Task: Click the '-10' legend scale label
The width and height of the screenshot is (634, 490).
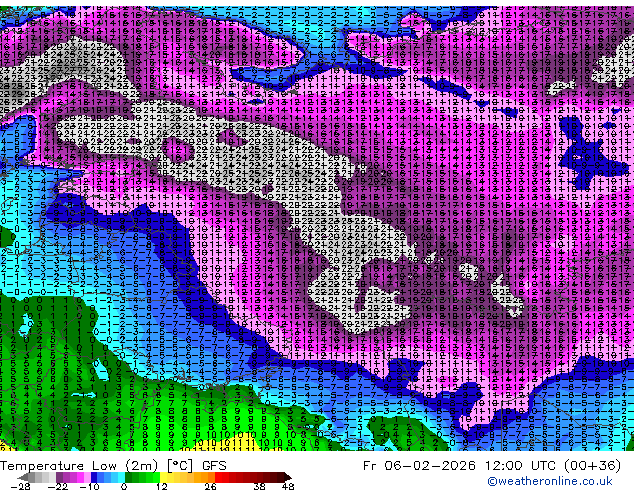Action: (89, 486)
